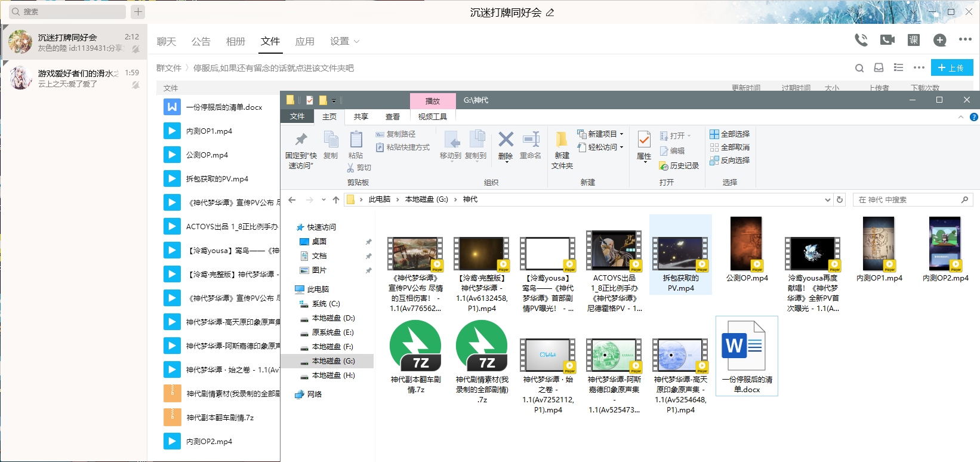Select 一份停服后的清单.docx in Explorer
The image size is (980, 462).
pyautogui.click(x=747, y=356)
